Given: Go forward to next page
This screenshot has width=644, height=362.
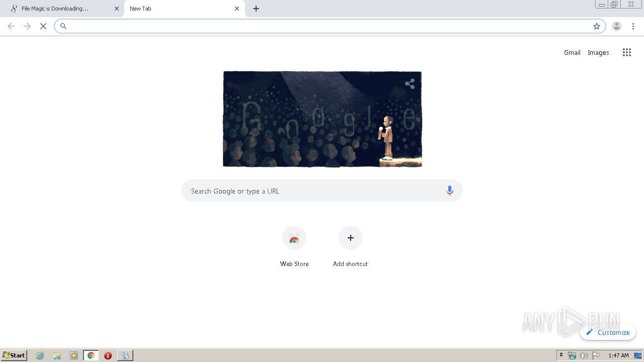Looking at the screenshot, I should (27, 26).
